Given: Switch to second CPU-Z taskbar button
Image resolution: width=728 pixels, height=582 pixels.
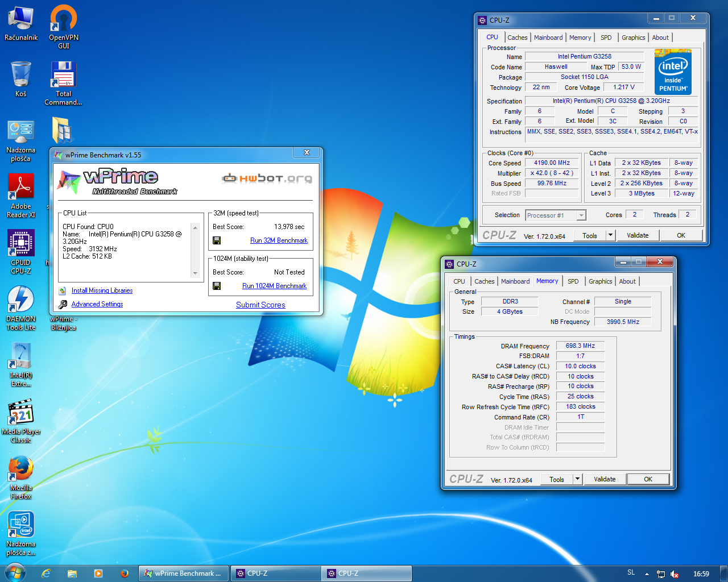Looking at the screenshot, I should [x=366, y=573].
